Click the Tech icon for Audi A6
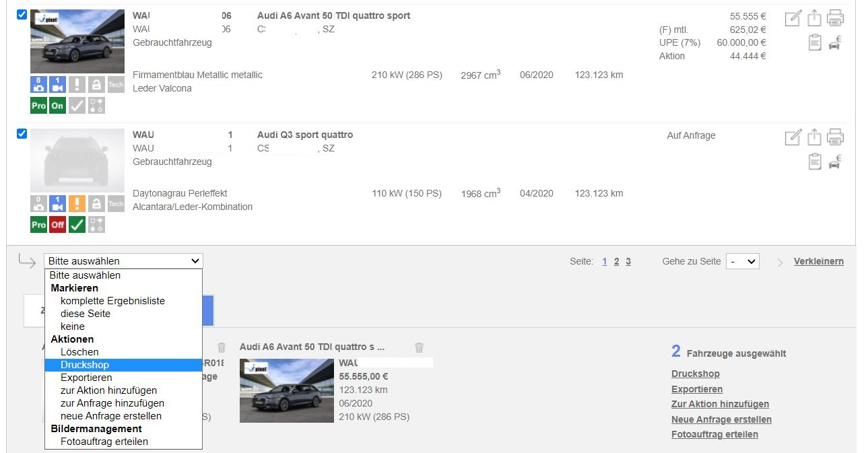 point(116,85)
